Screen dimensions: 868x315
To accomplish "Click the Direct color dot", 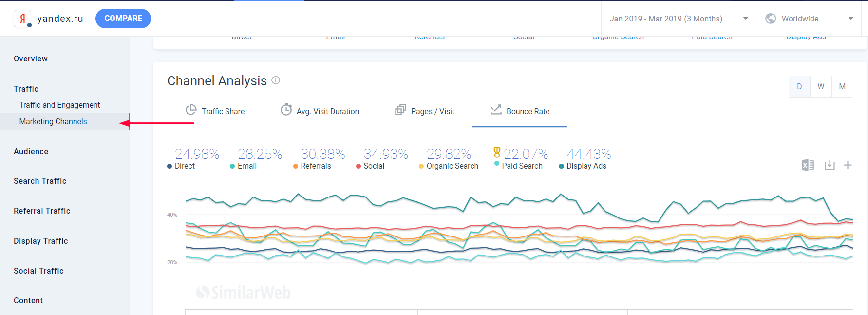I will [170, 166].
